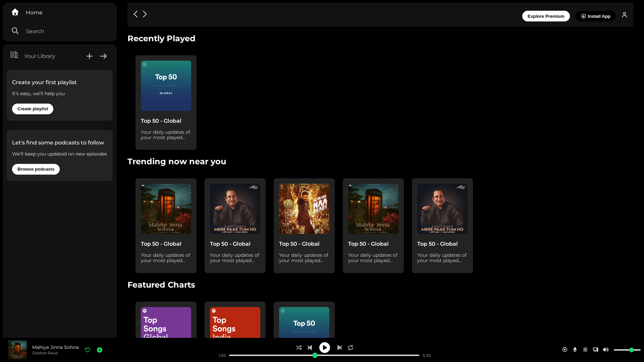The height and width of the screenshot is (362, 644).
Task: Click the Recently Played heading
Action: point(161,39)
